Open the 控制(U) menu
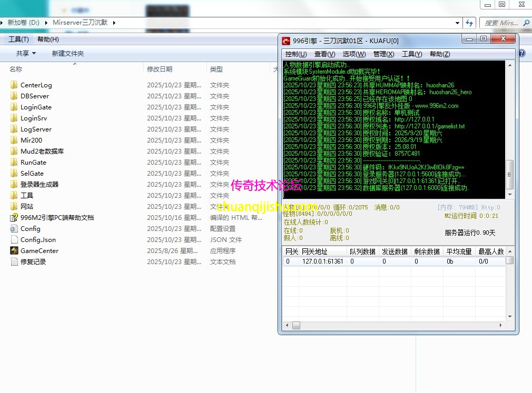 [x=295, y=54]
